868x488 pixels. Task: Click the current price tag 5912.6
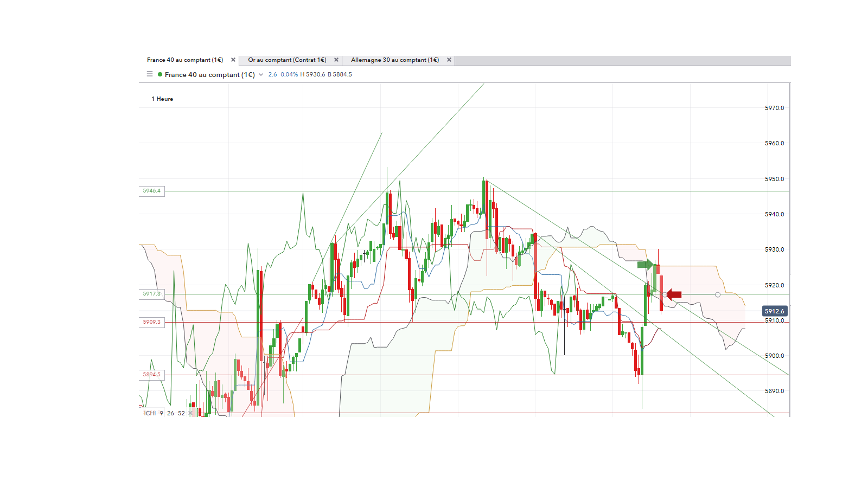click(x=775, y=311)
